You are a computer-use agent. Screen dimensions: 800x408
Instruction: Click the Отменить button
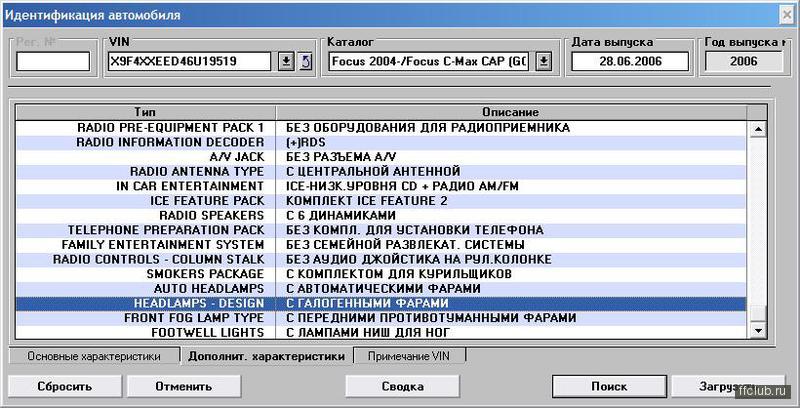(x=184, y=386)
